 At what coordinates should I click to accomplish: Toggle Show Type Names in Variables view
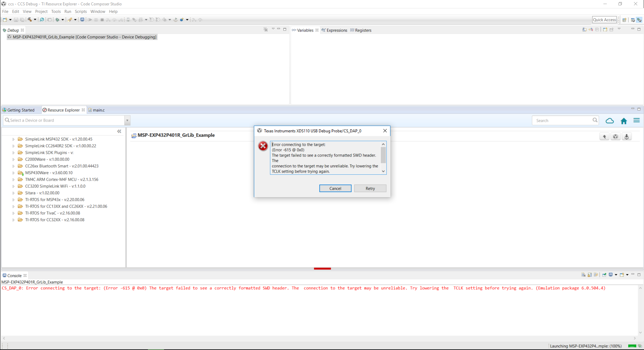[x=585, y=30]
